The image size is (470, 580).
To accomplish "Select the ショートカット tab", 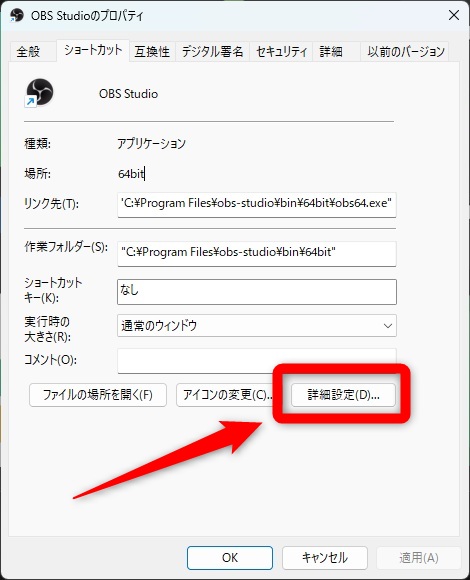I will (x=93, y=50).
